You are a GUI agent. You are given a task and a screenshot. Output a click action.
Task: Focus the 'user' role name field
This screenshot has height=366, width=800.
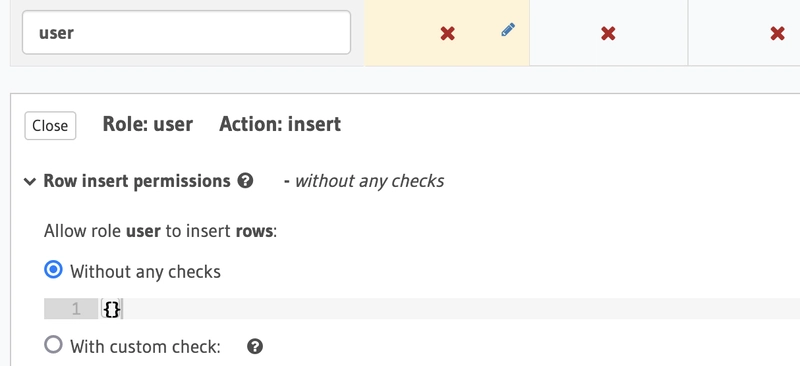186,33
